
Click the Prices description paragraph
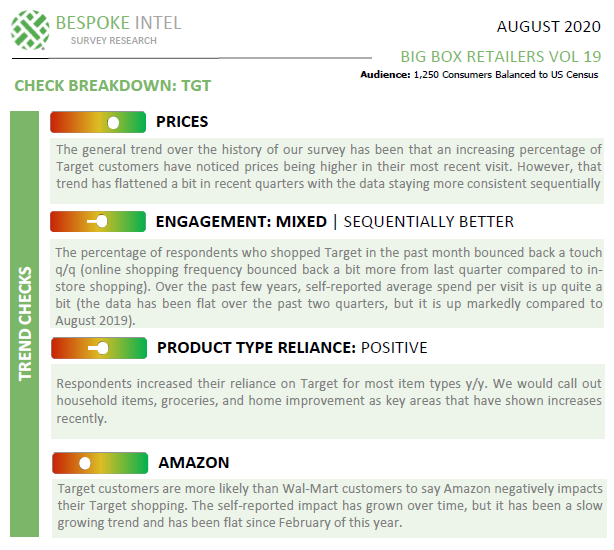click(329, 167)
